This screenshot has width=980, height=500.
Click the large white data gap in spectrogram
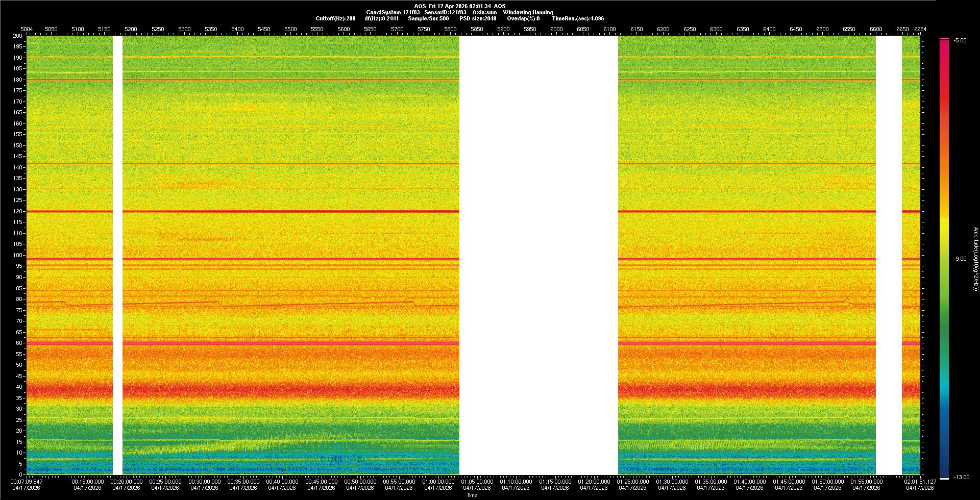coord(538,255)
